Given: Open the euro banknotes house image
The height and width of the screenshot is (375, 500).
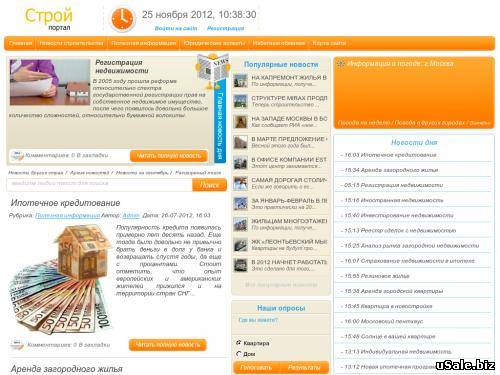Looking at the screenshot, I should pos(61,278).
